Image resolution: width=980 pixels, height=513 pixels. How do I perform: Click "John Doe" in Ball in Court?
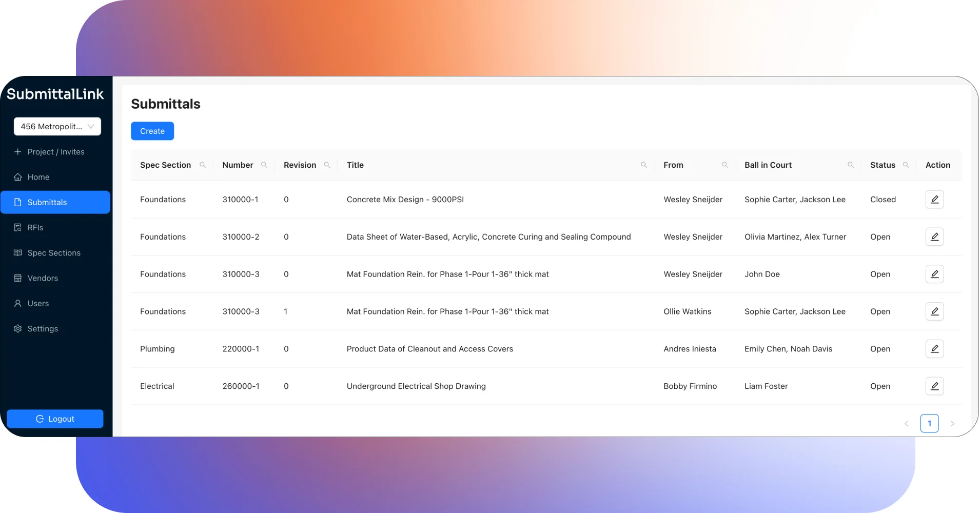coord(762,274)
